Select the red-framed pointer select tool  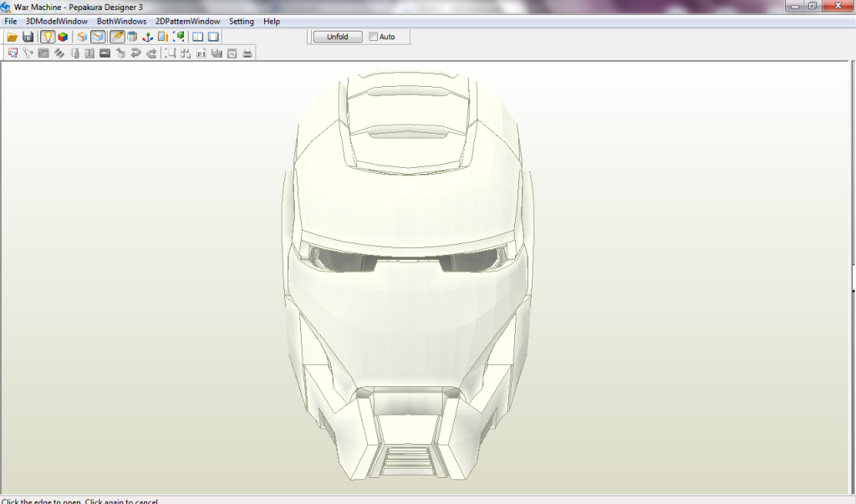point(13,53)
